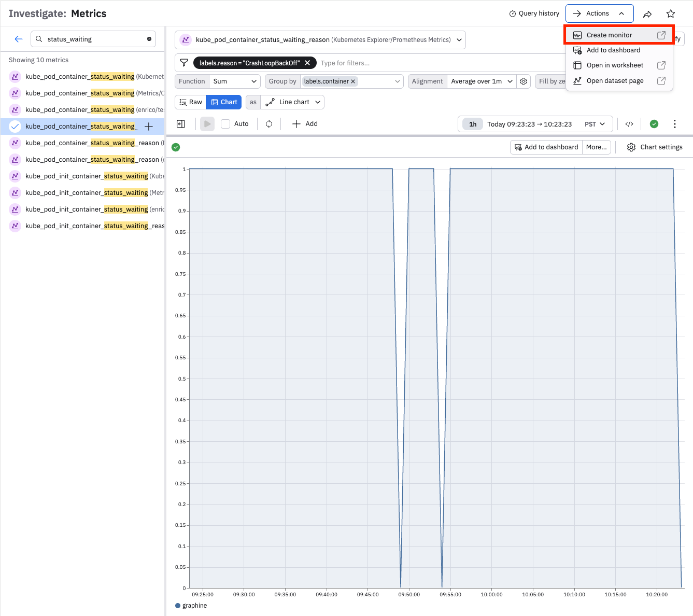The image size is (693, 616).
Task: Add selected kube_pod_container_status_waiting metric with plus
Action: [x=149, y=127]
